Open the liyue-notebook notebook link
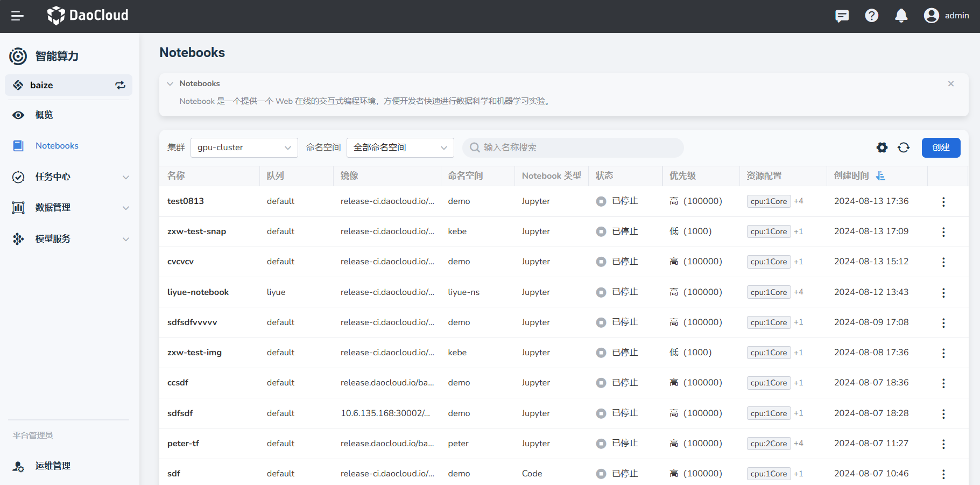Image resolution: width=980 pixels, height=485 pixels. click(x=198, y=292)
